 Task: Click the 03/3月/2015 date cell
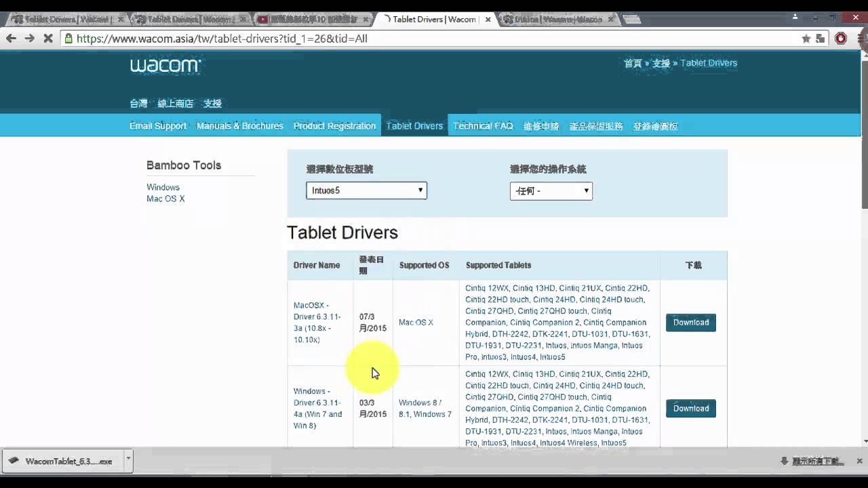coord(372,409)
